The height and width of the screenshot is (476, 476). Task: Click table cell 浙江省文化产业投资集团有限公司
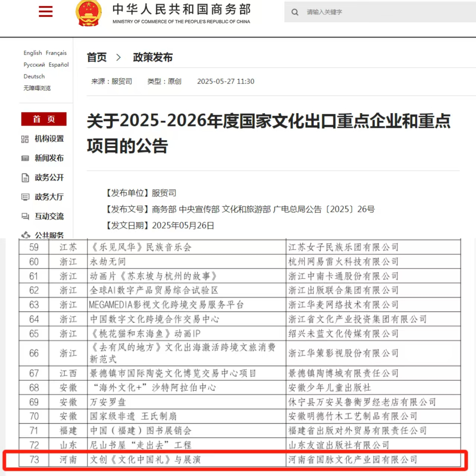373,319
